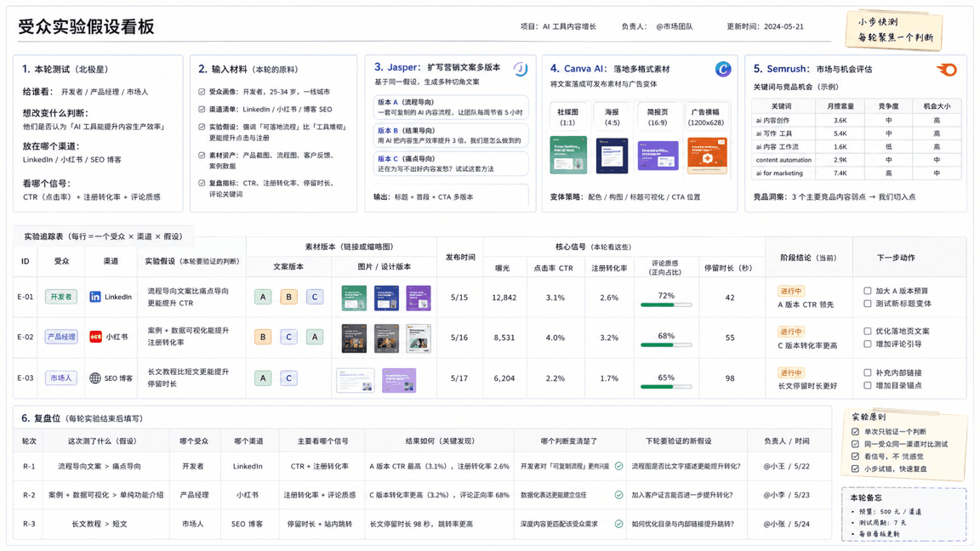
Task: Select the 海报 (4:5) Canva thumbnail
Action: click(612, 156)
